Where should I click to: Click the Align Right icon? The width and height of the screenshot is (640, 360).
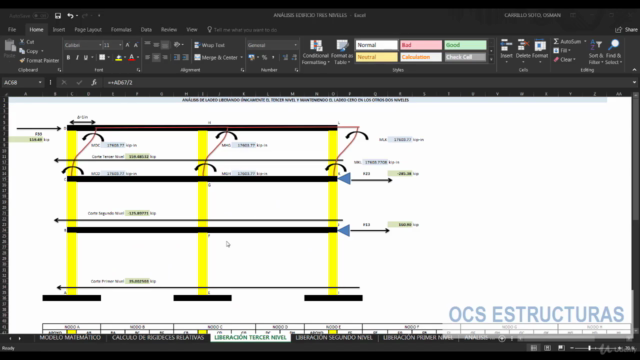coord(165,58)
